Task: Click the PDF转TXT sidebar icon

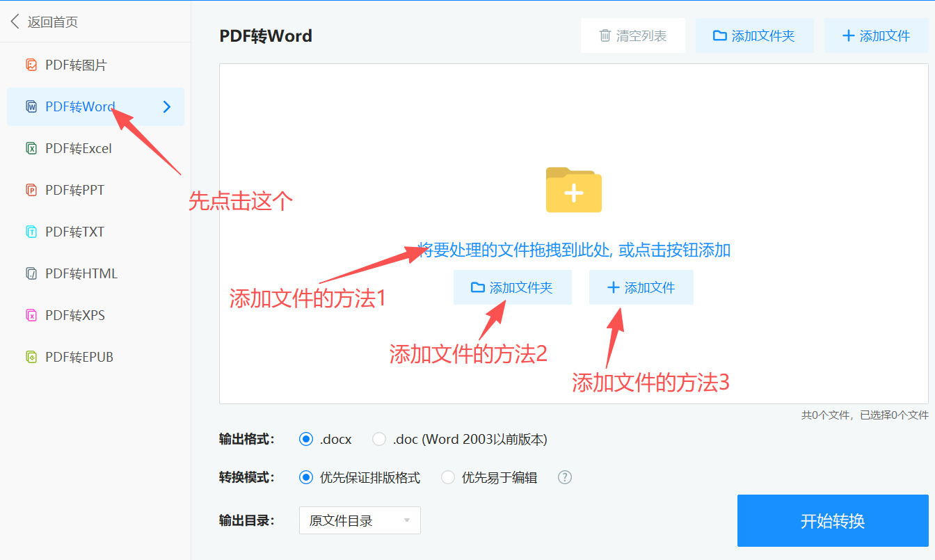Action: click(x=31, y=232)
